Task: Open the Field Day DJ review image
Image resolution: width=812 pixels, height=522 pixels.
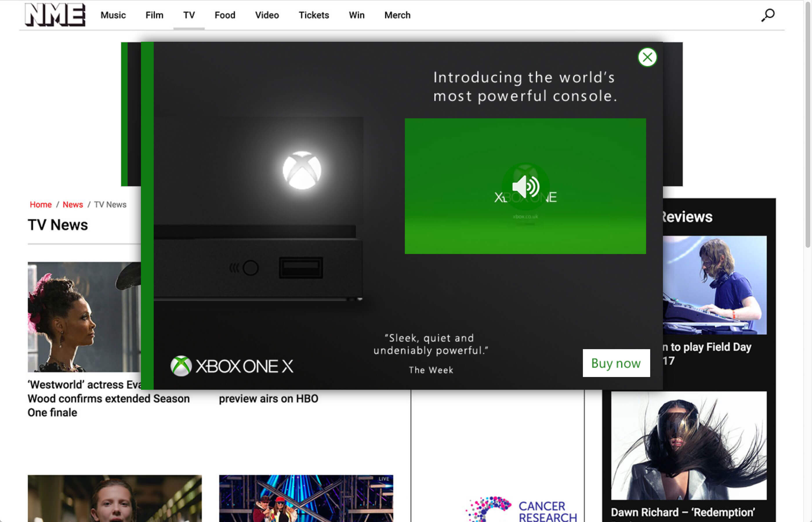Action: point(715,285)
